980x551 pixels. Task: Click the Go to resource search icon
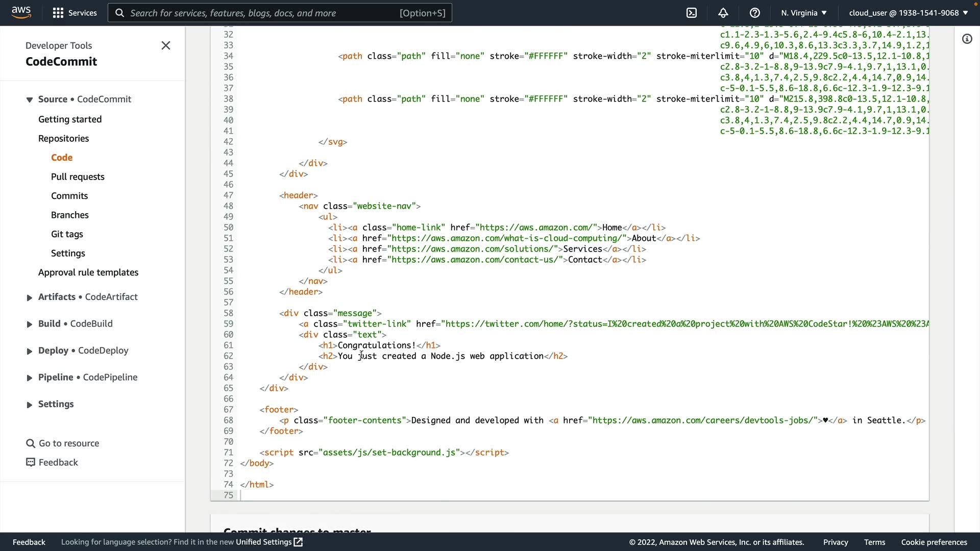31,443
